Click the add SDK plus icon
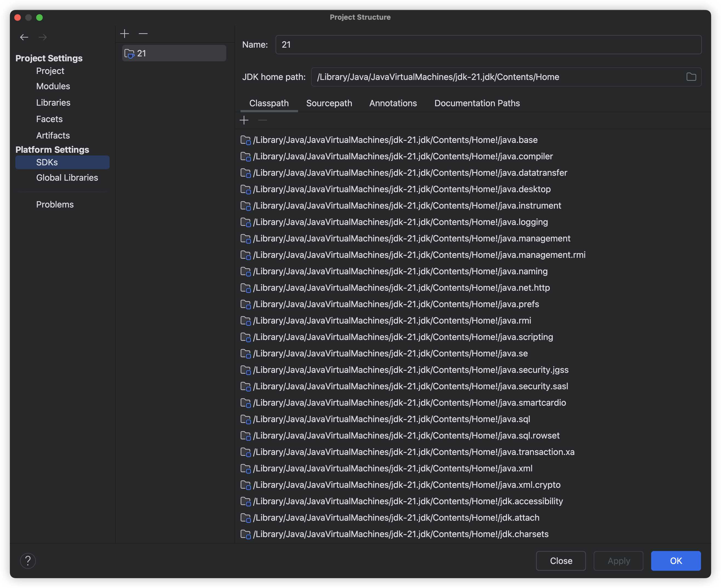The width and height of the screenshot is (721, 588). tap(124, 33)
